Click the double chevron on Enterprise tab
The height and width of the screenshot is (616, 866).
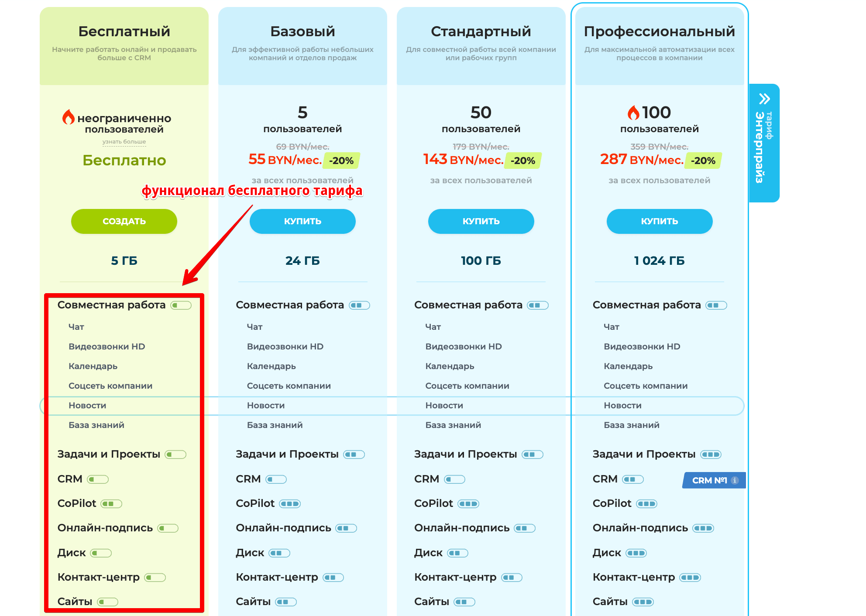764,99
